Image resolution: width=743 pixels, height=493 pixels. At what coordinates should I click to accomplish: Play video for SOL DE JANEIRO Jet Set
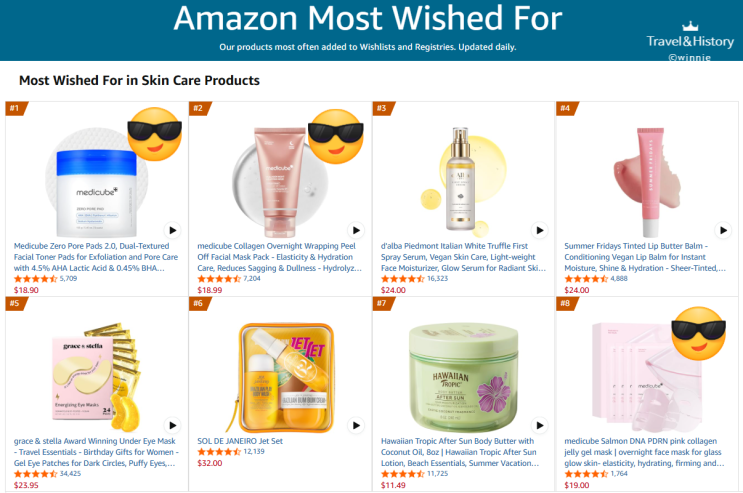pyautogui.click(x=356, y=425)
